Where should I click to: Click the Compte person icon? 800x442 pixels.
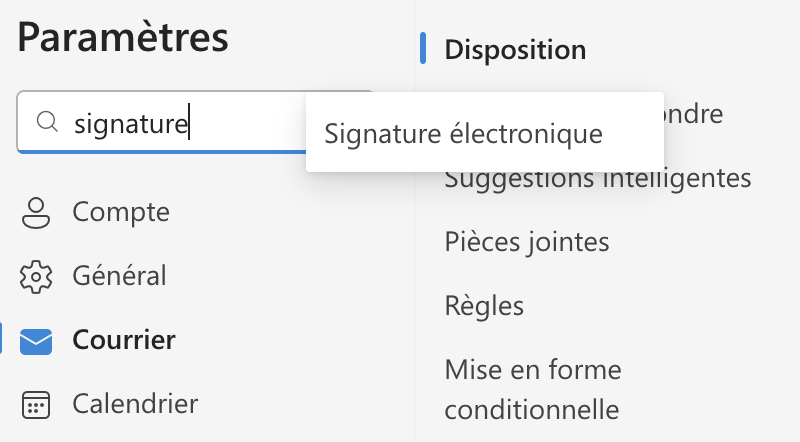[x=36, y=212]
